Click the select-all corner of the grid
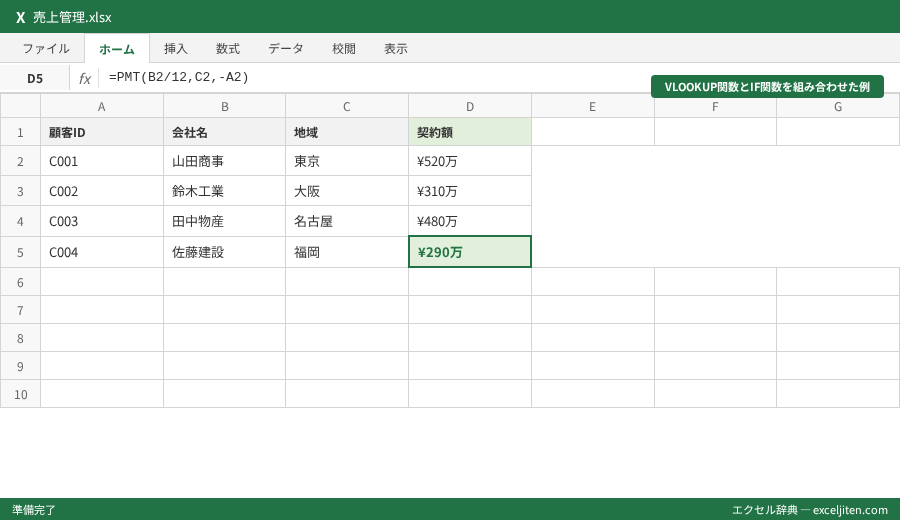 tap(20, 107)
